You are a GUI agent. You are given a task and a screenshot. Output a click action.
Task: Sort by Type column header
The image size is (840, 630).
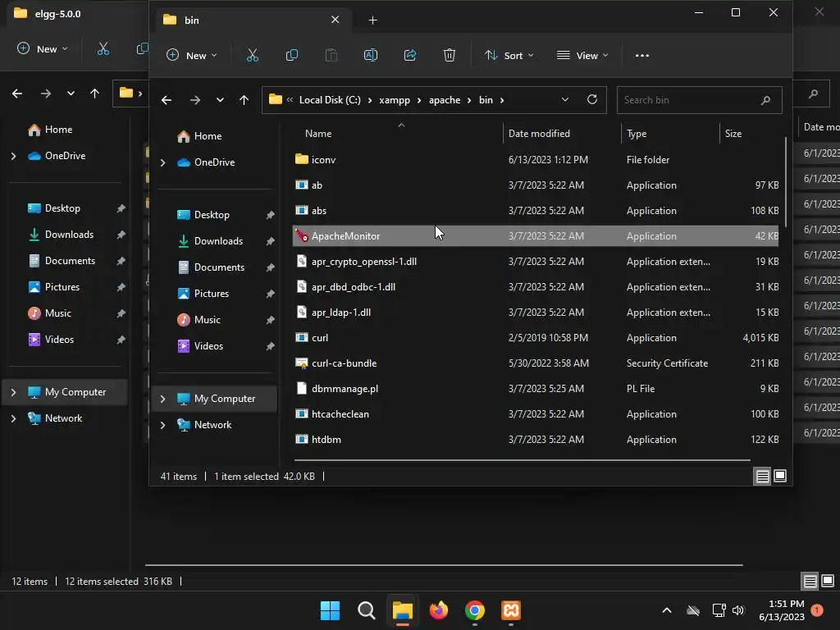[x=669, y=134]
